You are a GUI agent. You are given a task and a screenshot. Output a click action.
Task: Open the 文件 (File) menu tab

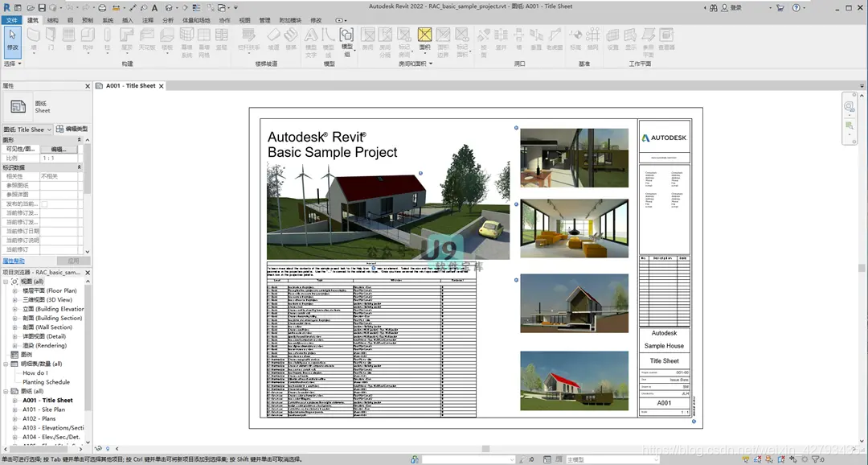coord(11,20)
